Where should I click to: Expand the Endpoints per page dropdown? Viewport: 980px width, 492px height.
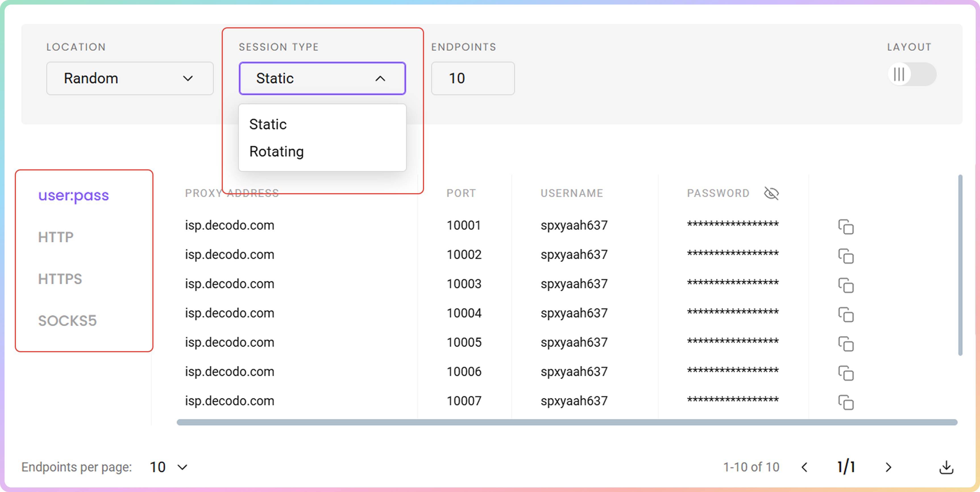click(x=169, y=467)
